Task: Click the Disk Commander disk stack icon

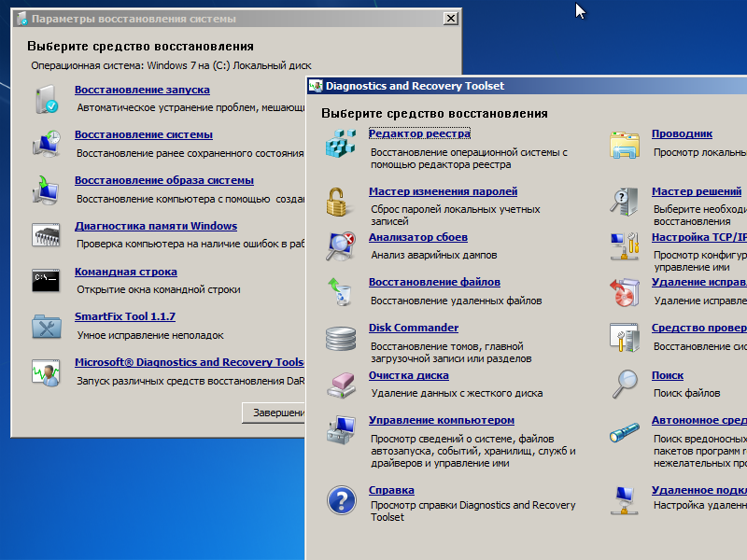Action: [341, 338]
